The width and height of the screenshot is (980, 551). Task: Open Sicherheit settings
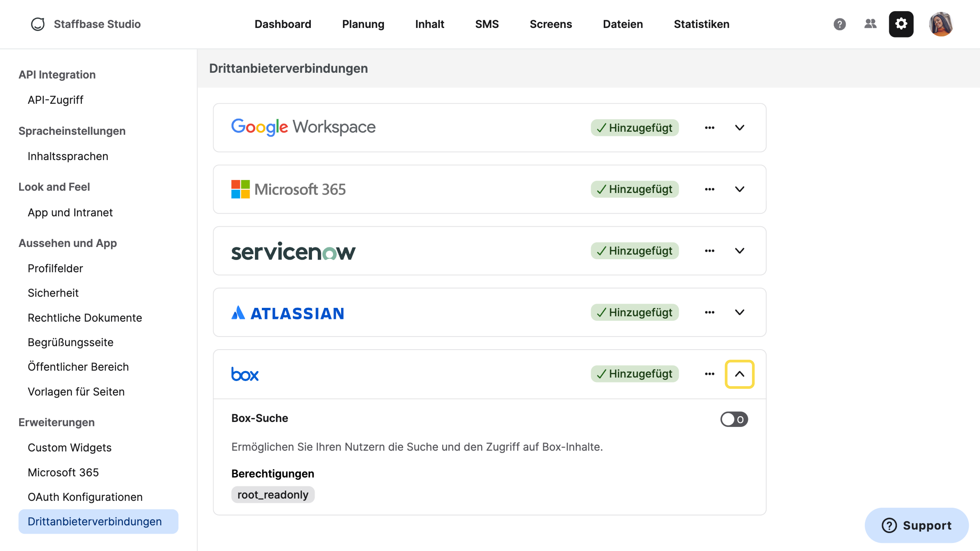click(x=53, y=293)
